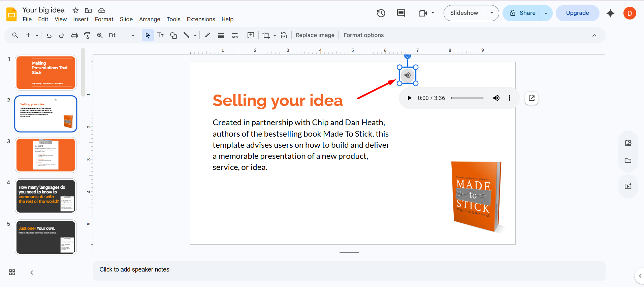Image resolution: width=644 pixels, height=287 pixels.
Task: Open the comments panel icon
Action: [401, 13]
